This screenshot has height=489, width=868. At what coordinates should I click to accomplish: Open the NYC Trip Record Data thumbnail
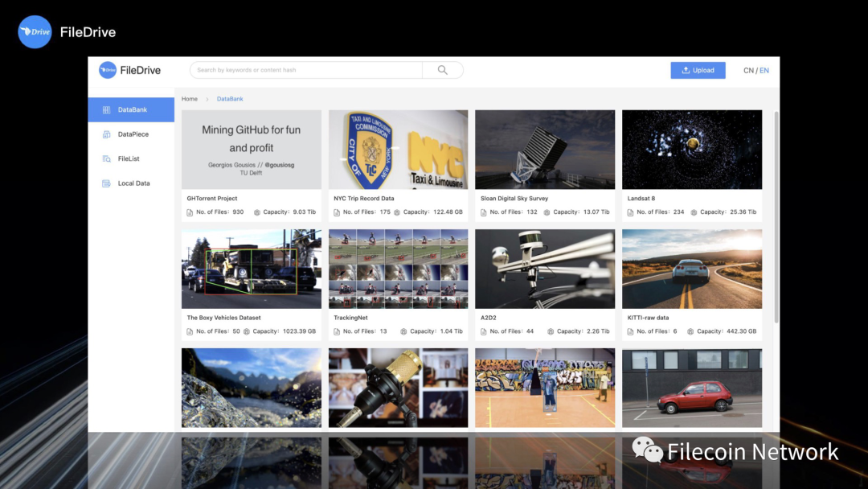pyautogui.click(x=398, y=150)
